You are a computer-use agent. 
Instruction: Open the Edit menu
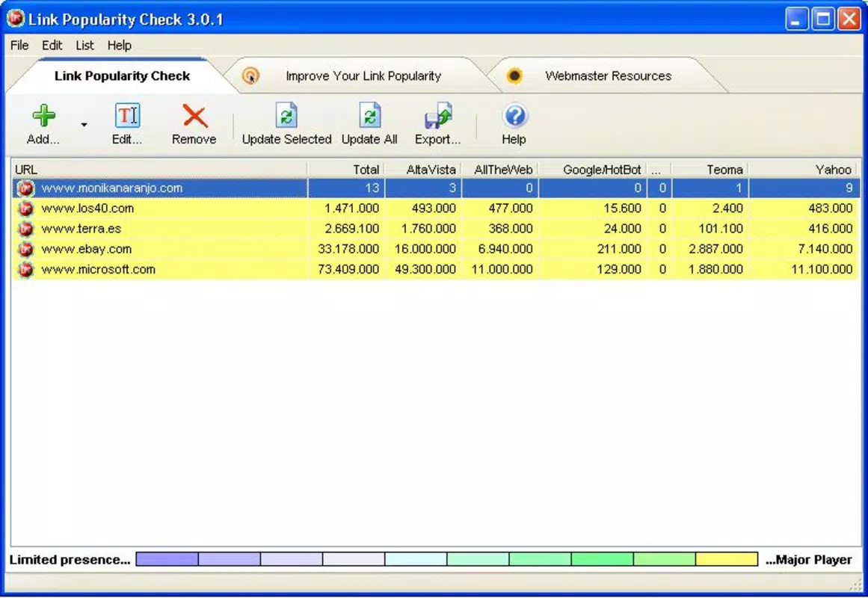(52, 46)
